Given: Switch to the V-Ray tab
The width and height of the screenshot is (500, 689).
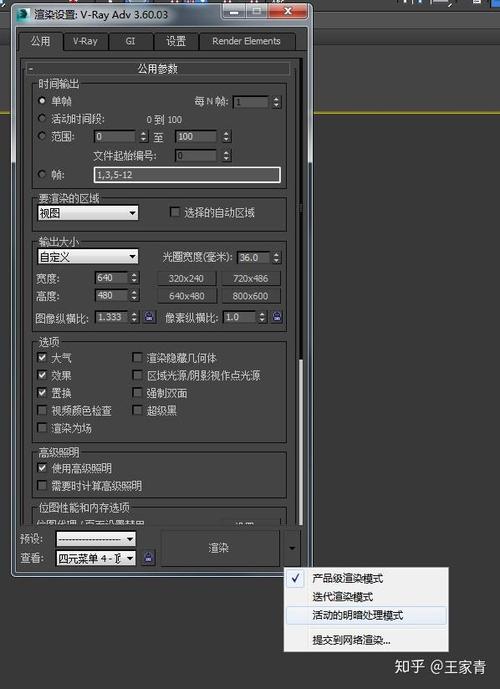Looking at the screenshot, I should click(85, 42).
